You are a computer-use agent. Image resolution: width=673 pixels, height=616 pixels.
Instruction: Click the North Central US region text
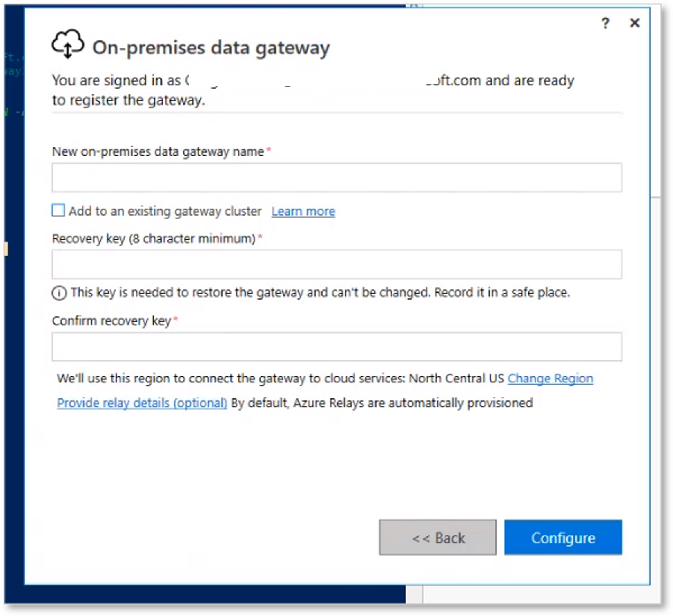[x=457, y=378]
